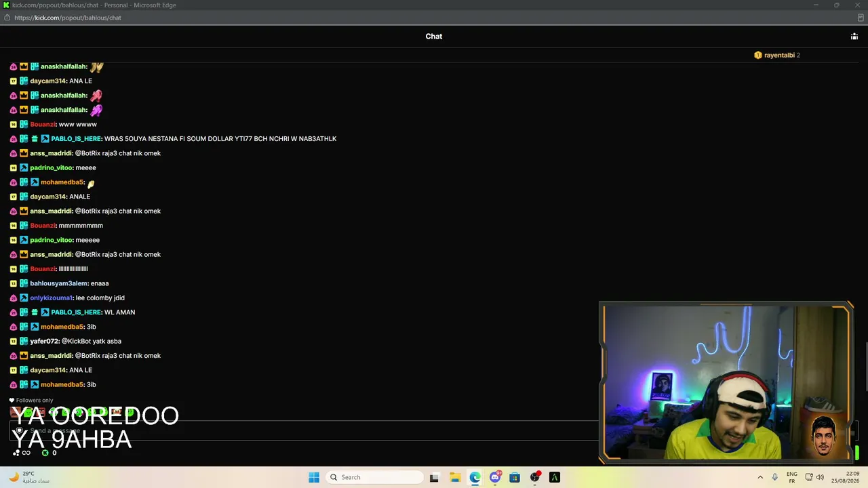This screenshot has height=488, width=868.
Task: Click the chat scrollbar thumb
Action: click(865, 366)
